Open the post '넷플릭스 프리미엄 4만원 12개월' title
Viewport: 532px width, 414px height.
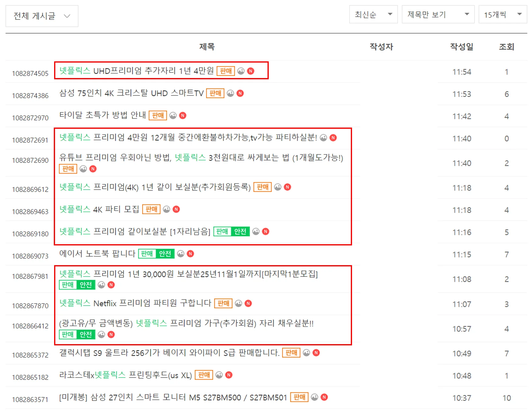pos(188,138)
